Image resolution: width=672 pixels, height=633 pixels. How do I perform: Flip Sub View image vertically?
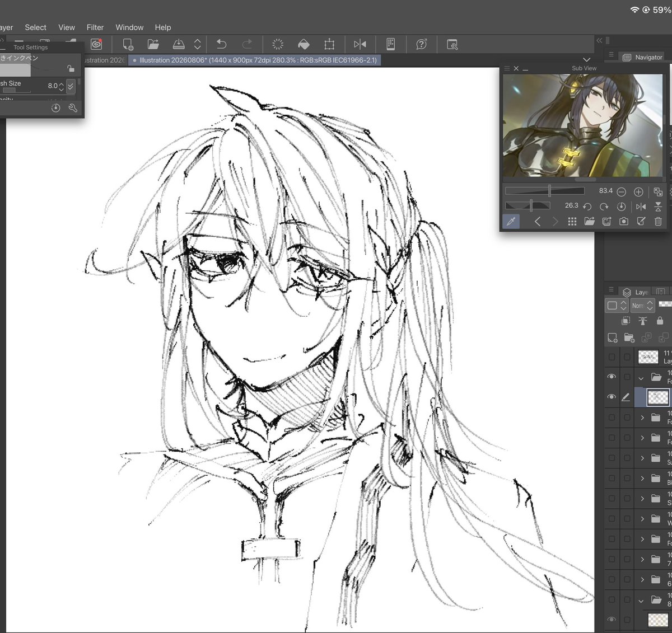click(x=658, y=207)
